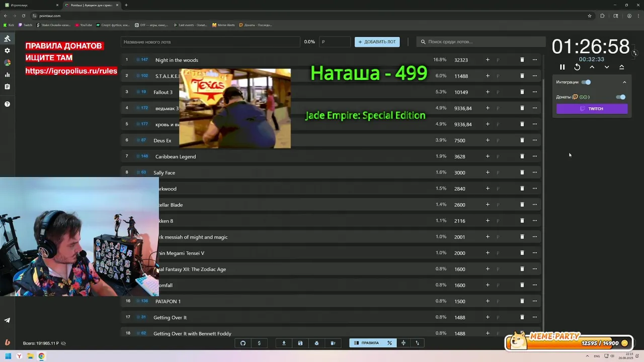Open the Kick bookmark
Viewport: 644px width, 362px height.
click(9, 25)
